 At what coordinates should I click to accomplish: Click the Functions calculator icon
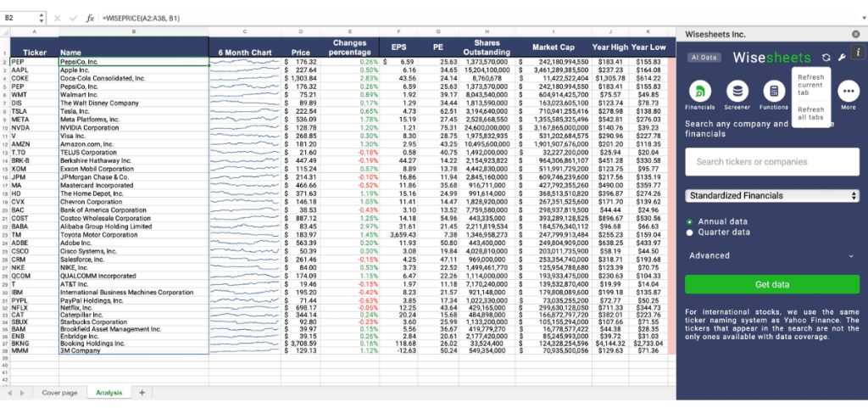tap(773, 92)
